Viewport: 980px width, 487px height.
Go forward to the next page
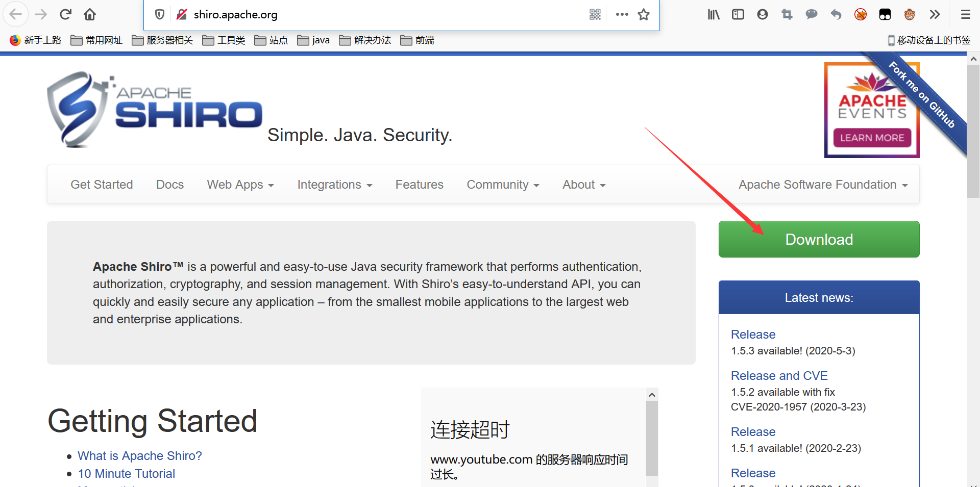[x=41, y=14]
